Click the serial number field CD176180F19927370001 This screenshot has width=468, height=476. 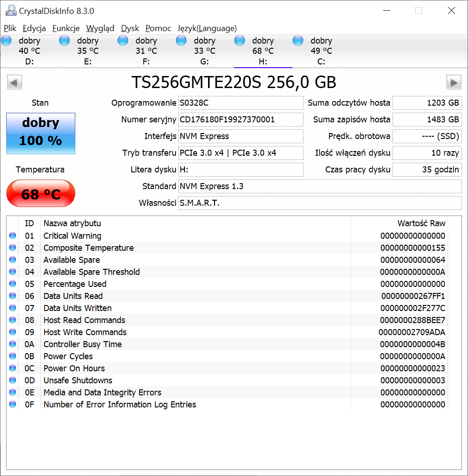[x=240, y=120]
